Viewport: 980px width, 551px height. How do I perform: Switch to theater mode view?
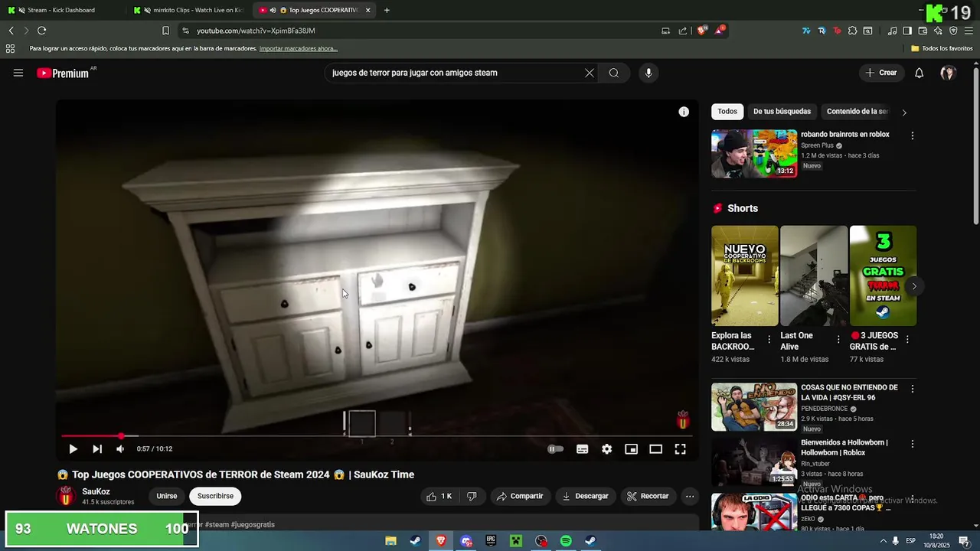(656, 449)
